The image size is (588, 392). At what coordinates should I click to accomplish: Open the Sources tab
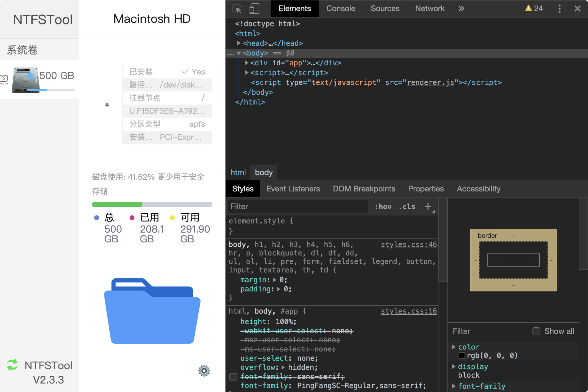click(385, 8)
